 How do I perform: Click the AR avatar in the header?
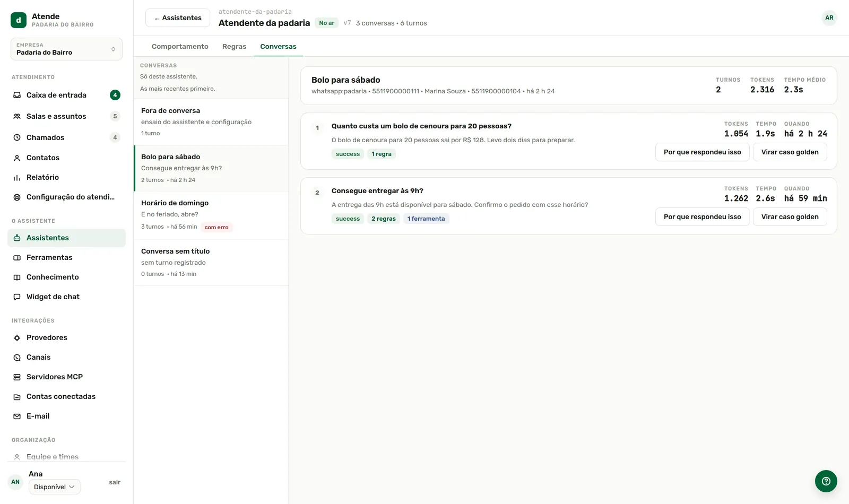[829, 18]
